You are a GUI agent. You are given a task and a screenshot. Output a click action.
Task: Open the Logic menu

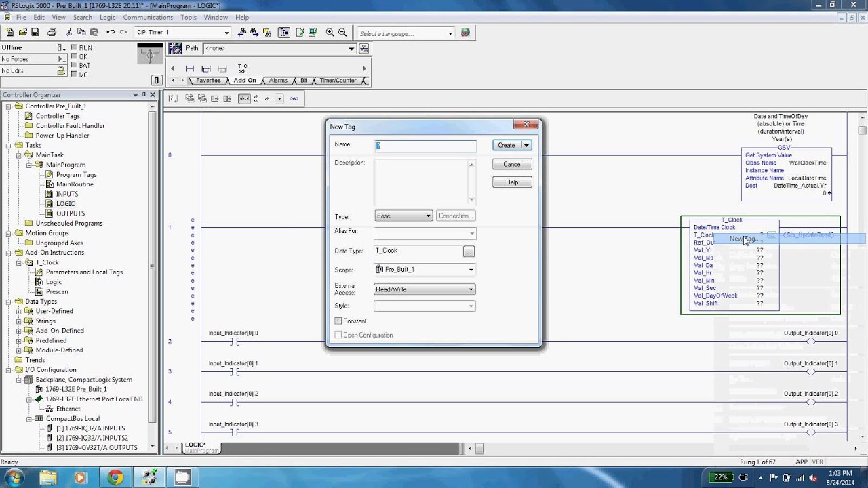point(107,17)
